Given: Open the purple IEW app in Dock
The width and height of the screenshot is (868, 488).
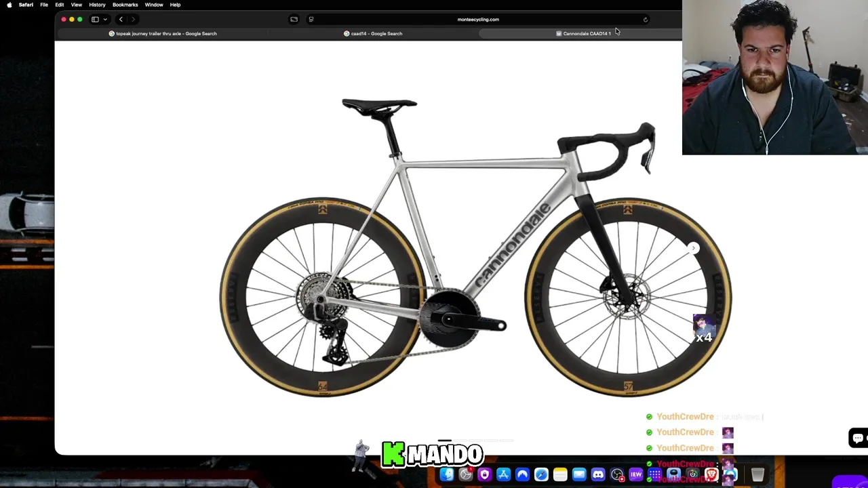Looking at the screenshot, I should tap(636, 474).
